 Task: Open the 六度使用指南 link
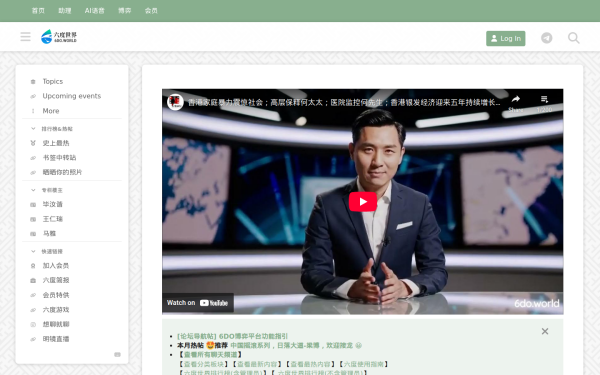click(364, 364)
